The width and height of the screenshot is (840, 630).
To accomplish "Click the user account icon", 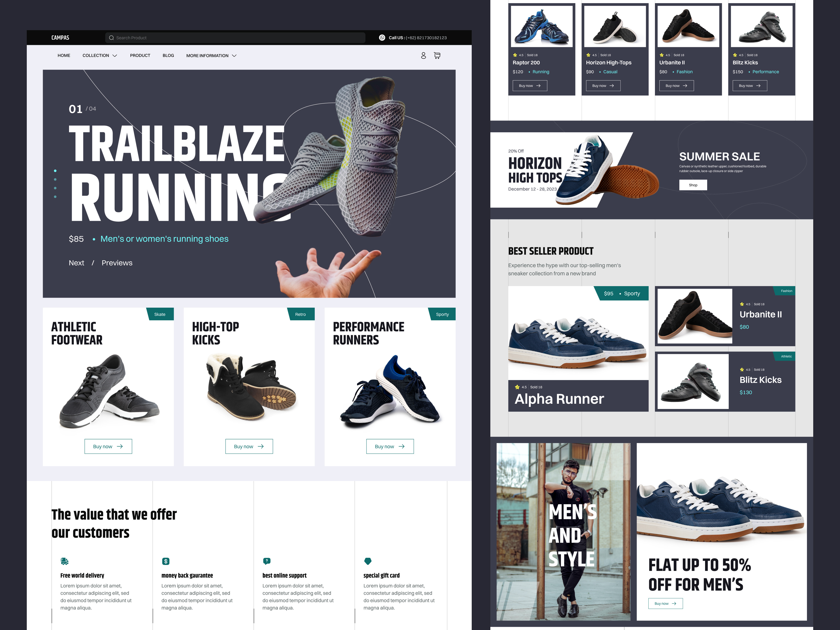I will pos(423,55).
